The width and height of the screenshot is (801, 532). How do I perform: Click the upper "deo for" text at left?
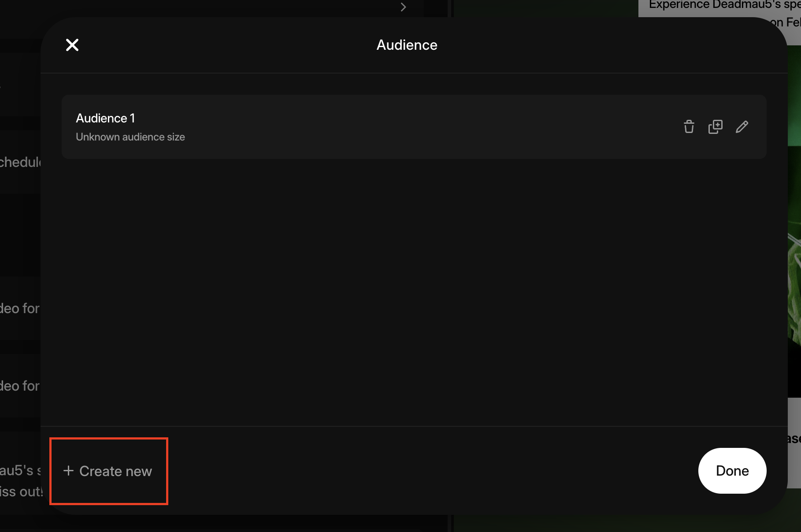click(x=20, y=308)
